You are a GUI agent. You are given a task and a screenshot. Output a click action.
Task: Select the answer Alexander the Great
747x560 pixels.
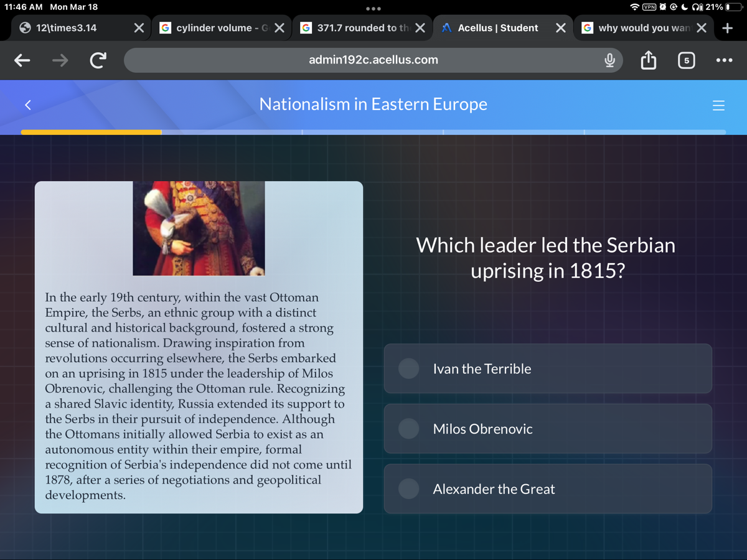pos(548,488)
